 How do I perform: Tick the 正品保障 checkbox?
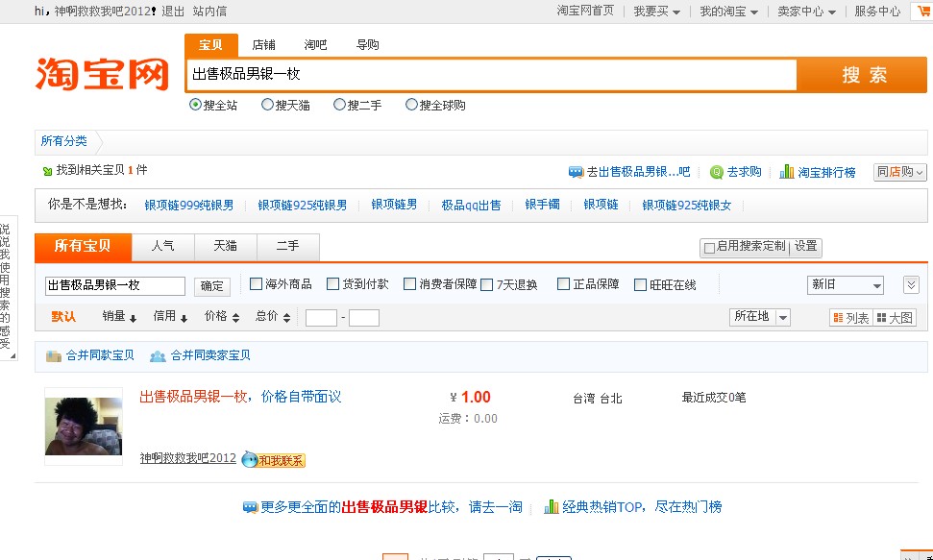(x=563, y=284)
